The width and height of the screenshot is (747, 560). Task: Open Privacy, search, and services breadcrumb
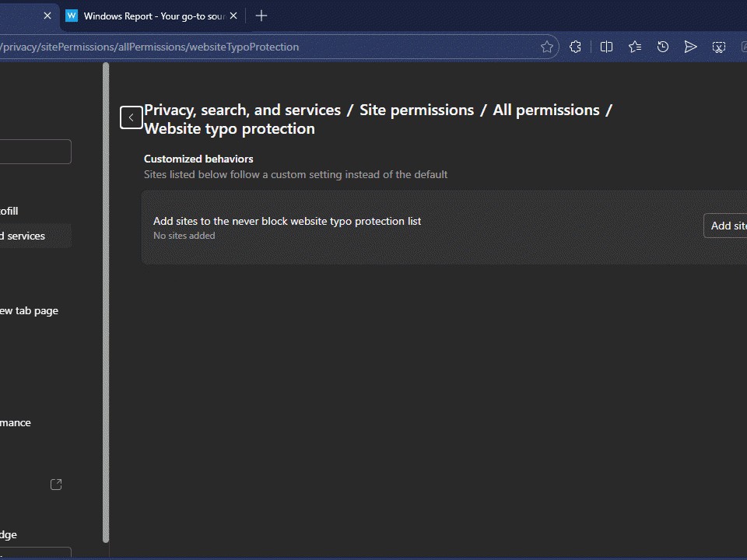tap(242, 110)
